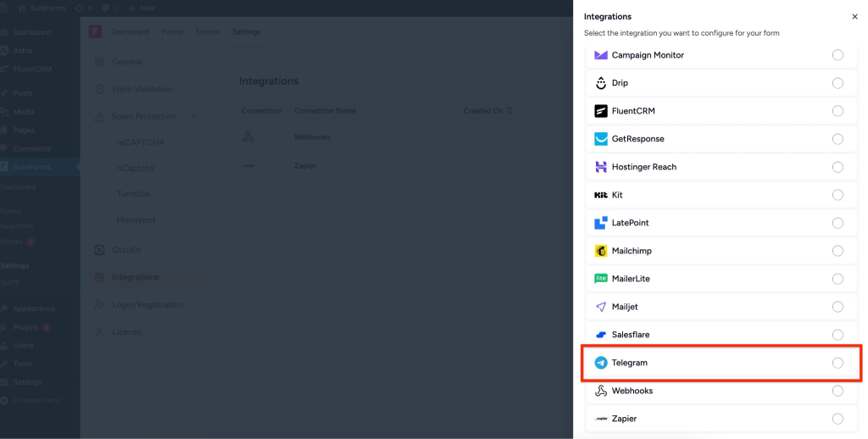Screen dimensions: 868x439
Task: Open Plugins in WordPress menu
Action: click(x=26, y=327)
